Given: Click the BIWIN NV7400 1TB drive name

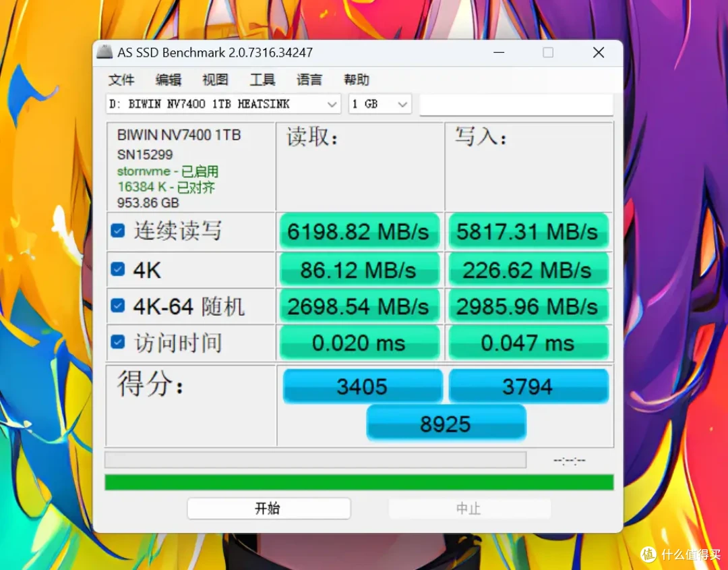Looking at the screenshot, I should click(x=179, y=135).
